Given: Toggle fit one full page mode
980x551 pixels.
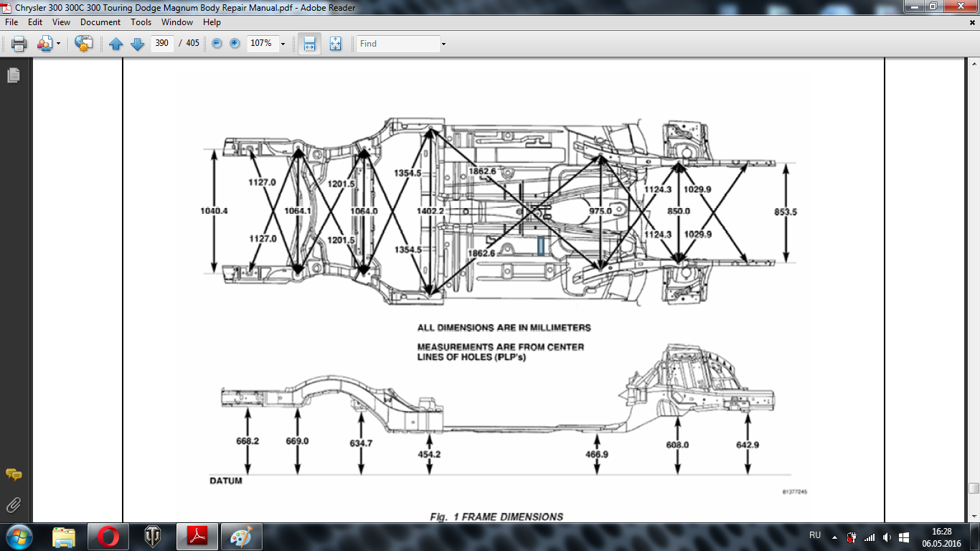Looking at the screenshot, I should [335, 44].
